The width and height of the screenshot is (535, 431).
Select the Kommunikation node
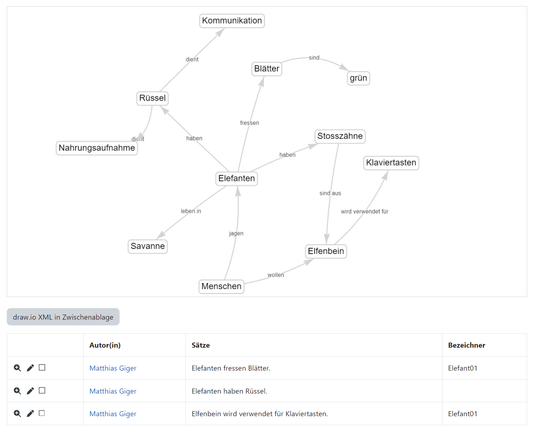[x=232, y=20]
